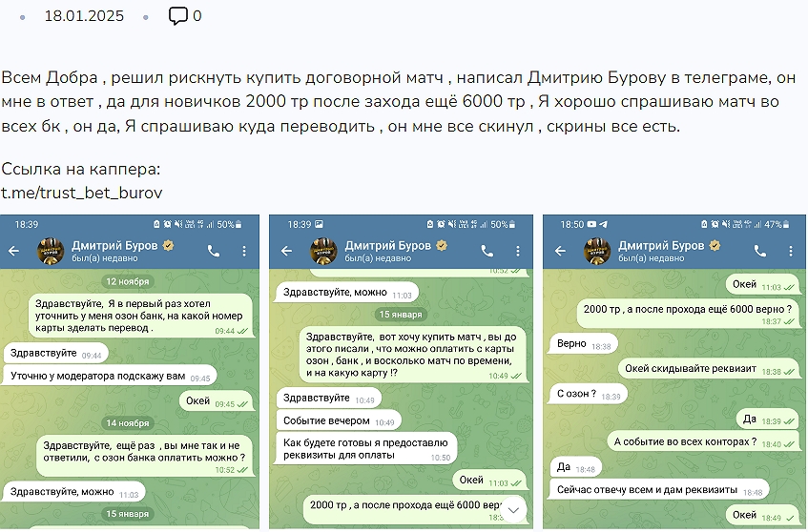
Task: Tap back arrow in third chat screenshot
Action: click(x=560, y=251)
